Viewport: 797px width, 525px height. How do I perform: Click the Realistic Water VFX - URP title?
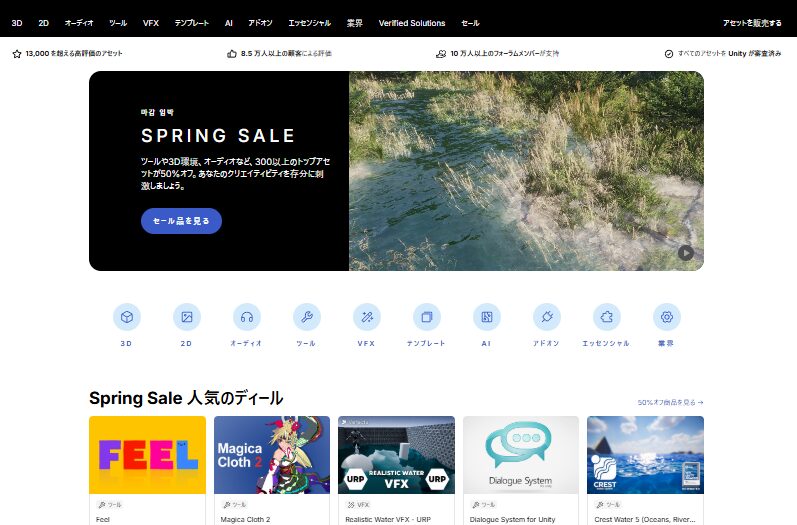388,519
